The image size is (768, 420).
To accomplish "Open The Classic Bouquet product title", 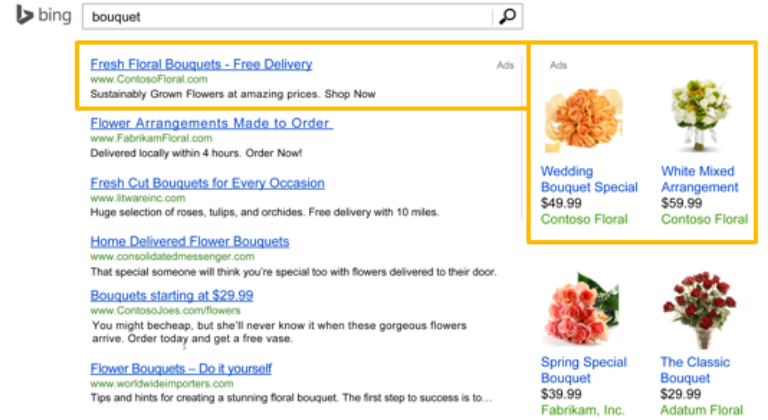I will point(695,370).
